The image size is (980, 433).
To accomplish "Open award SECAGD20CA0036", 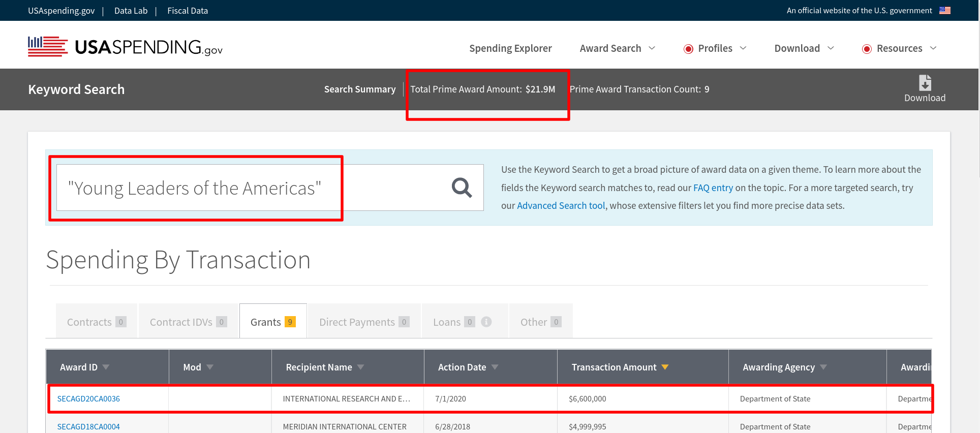I will (x=88, y=399).
